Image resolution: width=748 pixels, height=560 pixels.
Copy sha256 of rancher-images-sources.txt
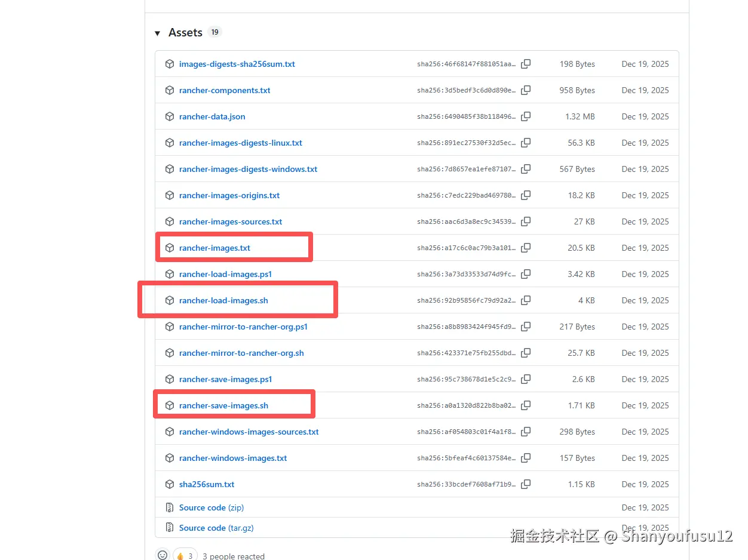[526, 221]
